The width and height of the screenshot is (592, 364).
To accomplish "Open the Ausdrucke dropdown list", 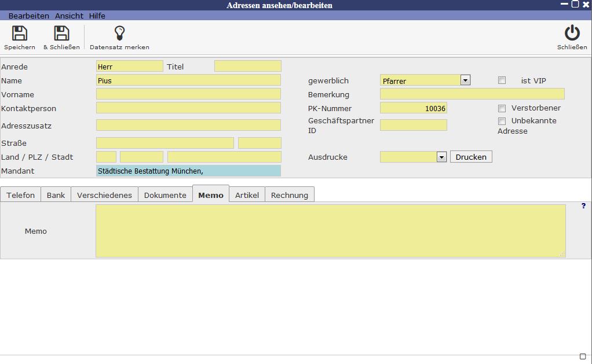I will (x=441, y=157).
